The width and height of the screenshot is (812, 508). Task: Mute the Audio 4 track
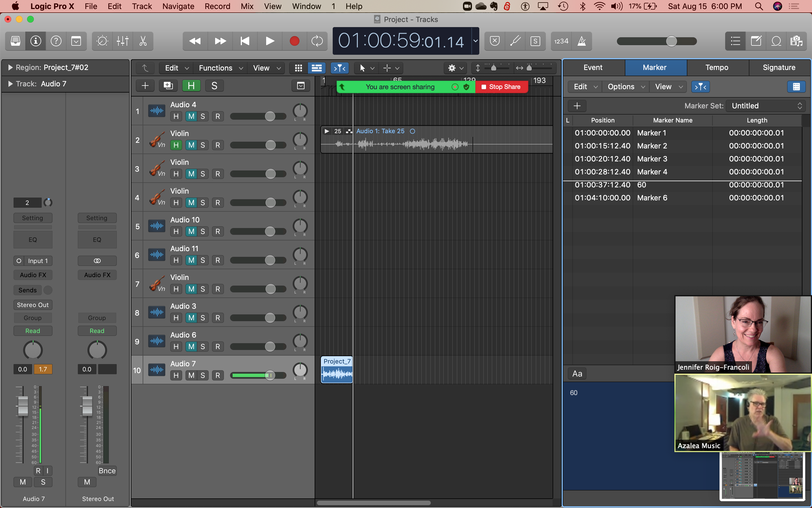click(191, 116)
